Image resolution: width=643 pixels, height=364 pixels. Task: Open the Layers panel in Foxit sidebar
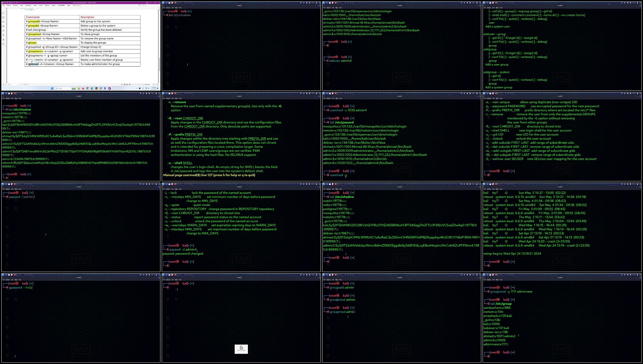3,26
